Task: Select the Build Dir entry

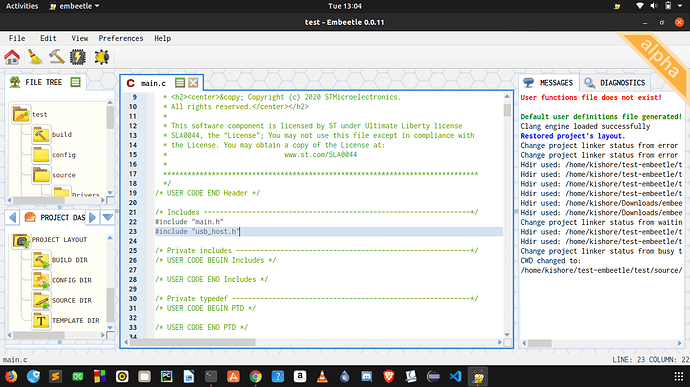Action: tap(70, 260)
